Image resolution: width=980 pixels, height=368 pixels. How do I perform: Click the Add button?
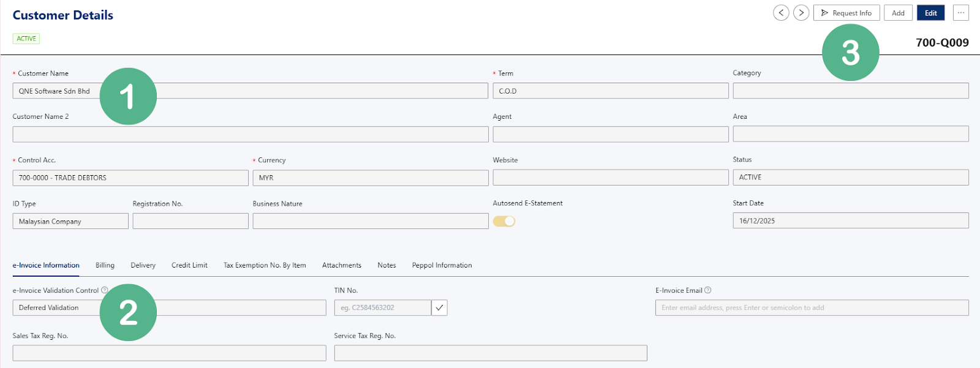pos(898,13)
